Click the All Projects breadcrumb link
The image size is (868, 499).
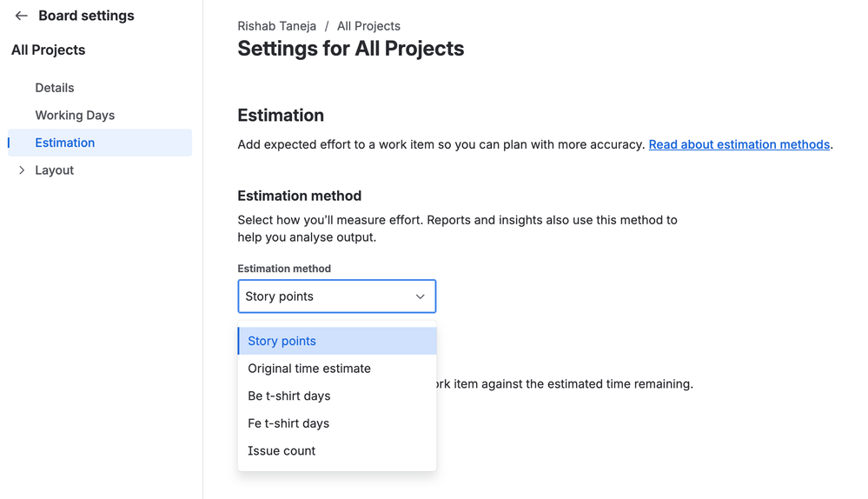pos(368,26)
